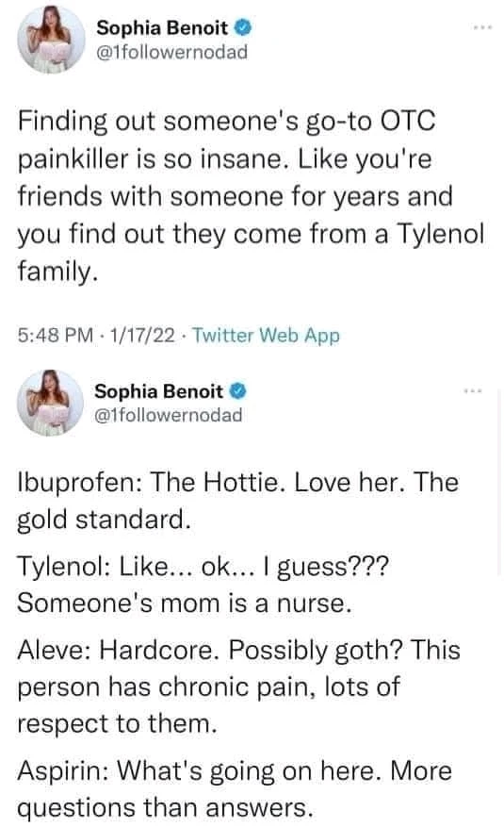Click the Aleve: Hardcore paragraph
504x827 pixels.
pyautogui.click(x=239, y=686)
